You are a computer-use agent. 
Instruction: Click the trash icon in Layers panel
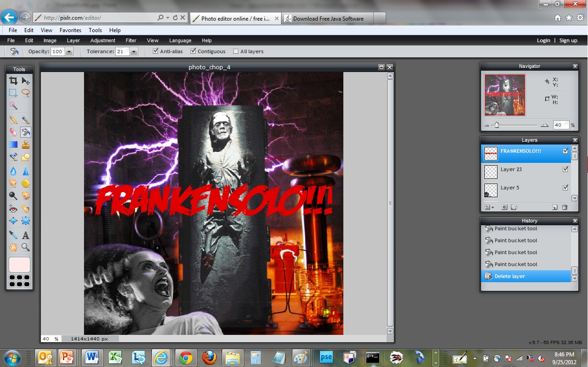click(565, 207)
